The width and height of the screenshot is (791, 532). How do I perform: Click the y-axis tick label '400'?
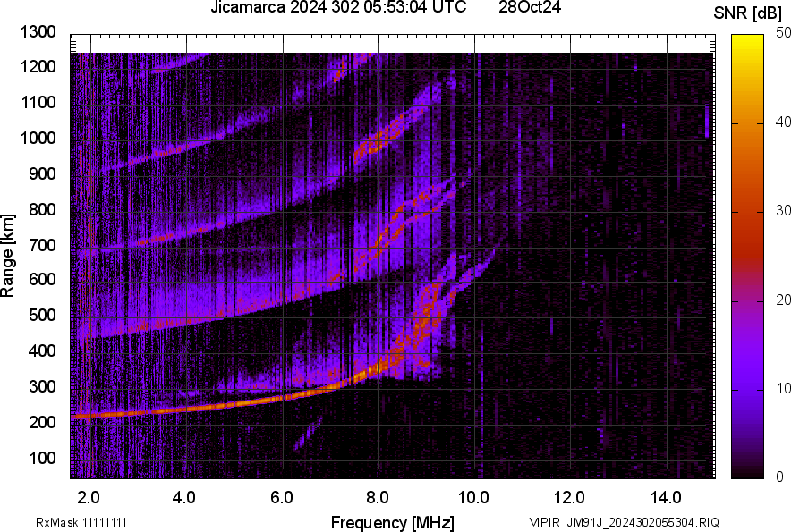click(x=42, y=351)
